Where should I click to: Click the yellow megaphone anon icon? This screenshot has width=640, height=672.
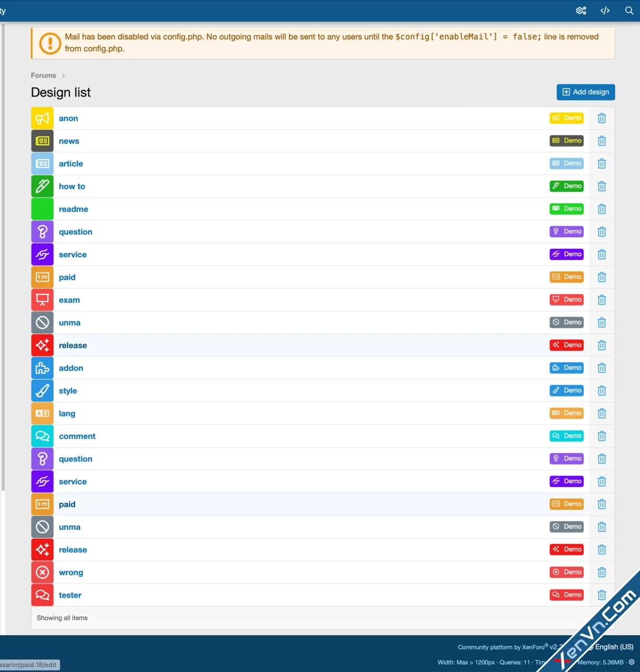pos(43,119)
